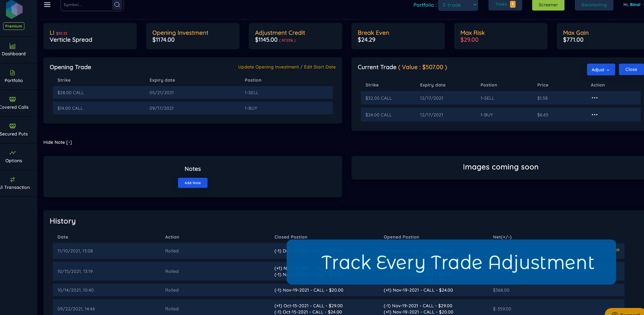The width and height of the screenshot is (644, 315).
Task: Open All Transaction sidebar icon
Action: pos(13,180)
